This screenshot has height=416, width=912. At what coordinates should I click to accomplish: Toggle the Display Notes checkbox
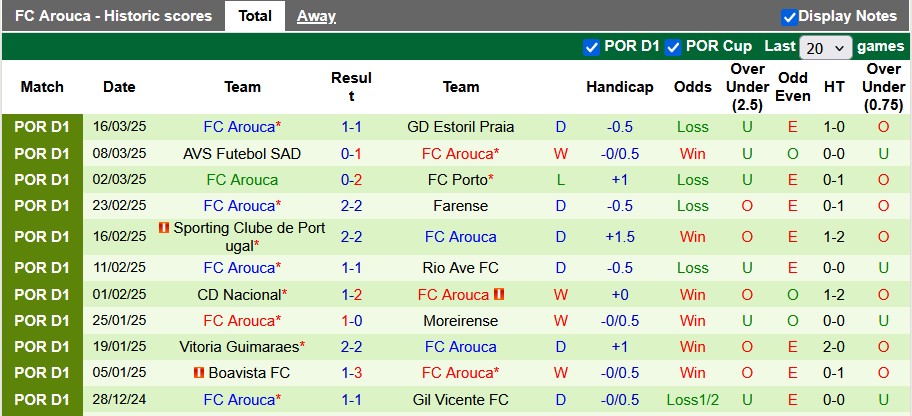(789, 17)
